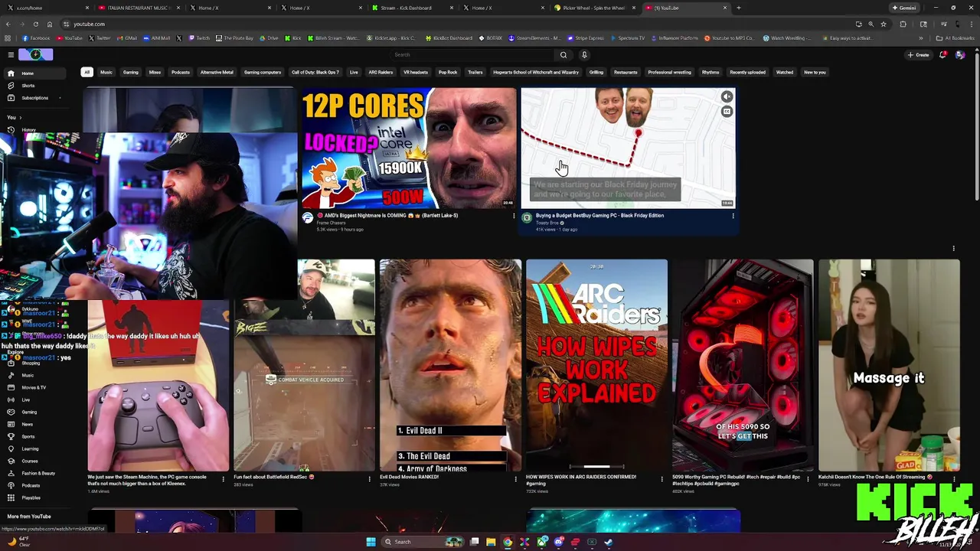This screenshot has height=551, width=980.
Task: Open the notifications bell
Action: click(942, 55)
